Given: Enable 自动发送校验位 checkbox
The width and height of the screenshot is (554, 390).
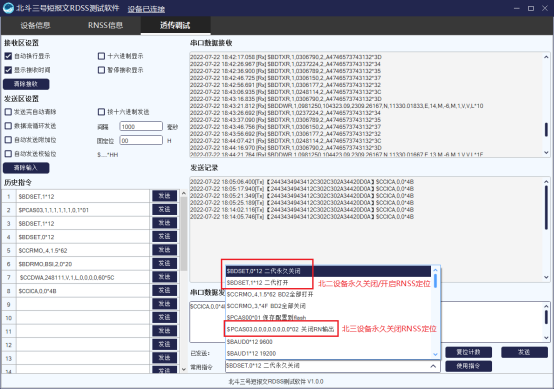Looking at the screenshot, I should point(8,154).
